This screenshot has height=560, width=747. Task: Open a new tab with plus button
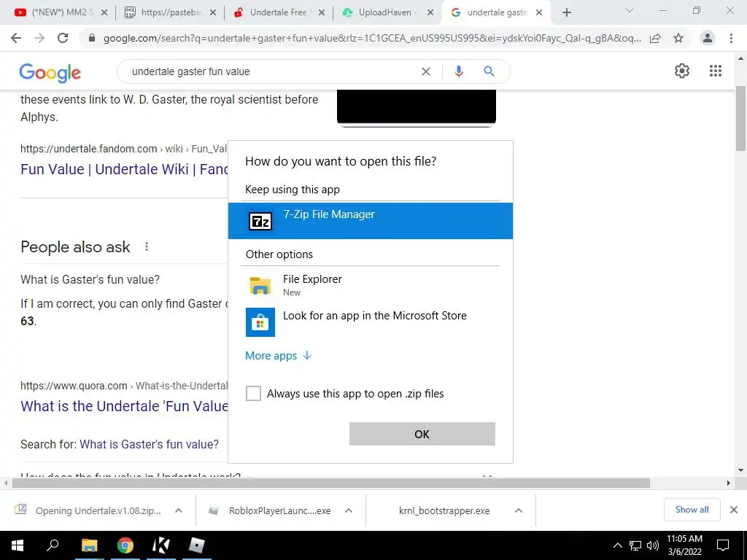tap(566, 13)
